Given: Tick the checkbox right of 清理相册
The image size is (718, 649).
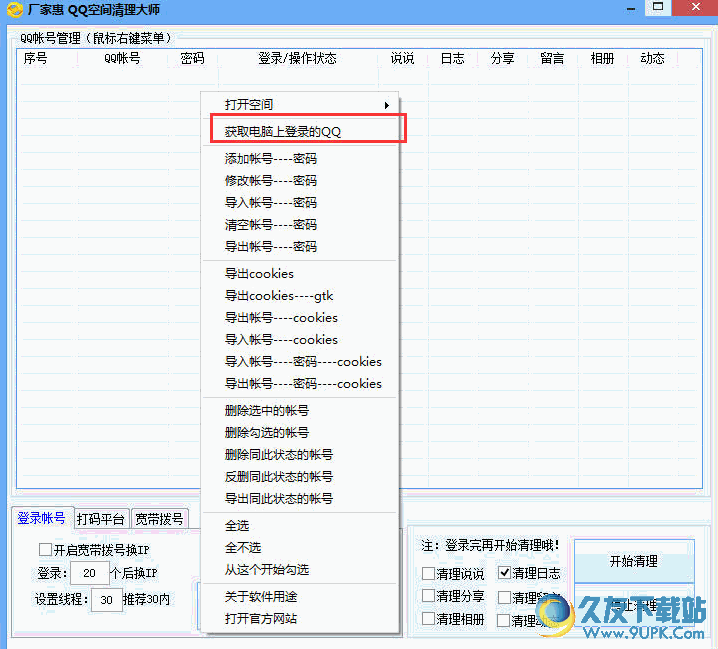Looking at the screenshot, I should 504,621.
